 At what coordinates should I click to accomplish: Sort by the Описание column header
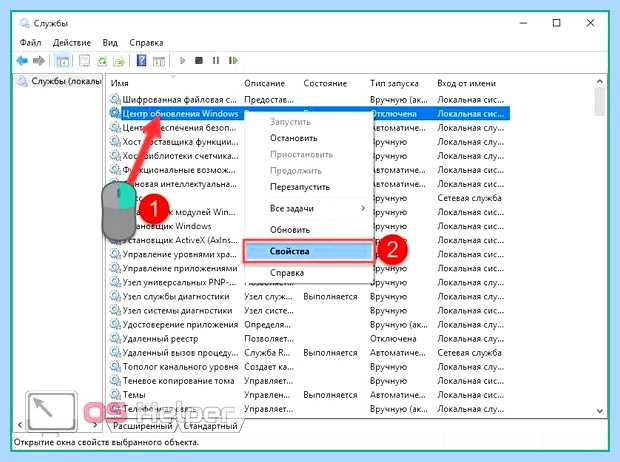pos(264,83)
